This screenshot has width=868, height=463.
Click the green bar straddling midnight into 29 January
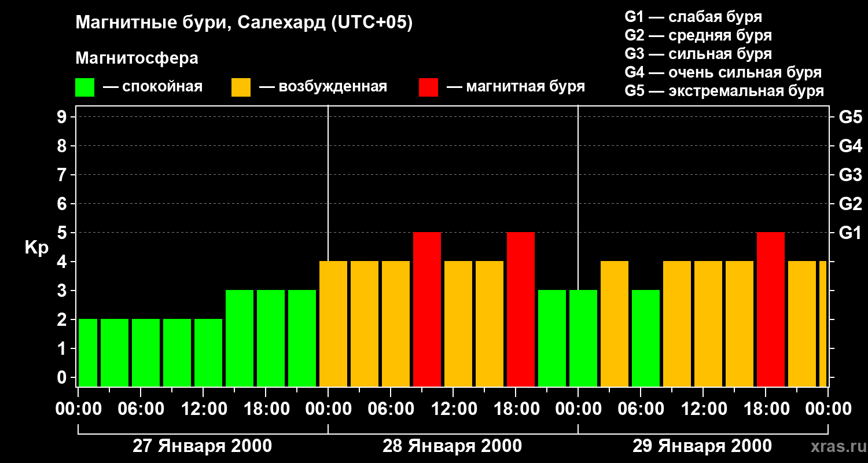(x=583, y=339)
